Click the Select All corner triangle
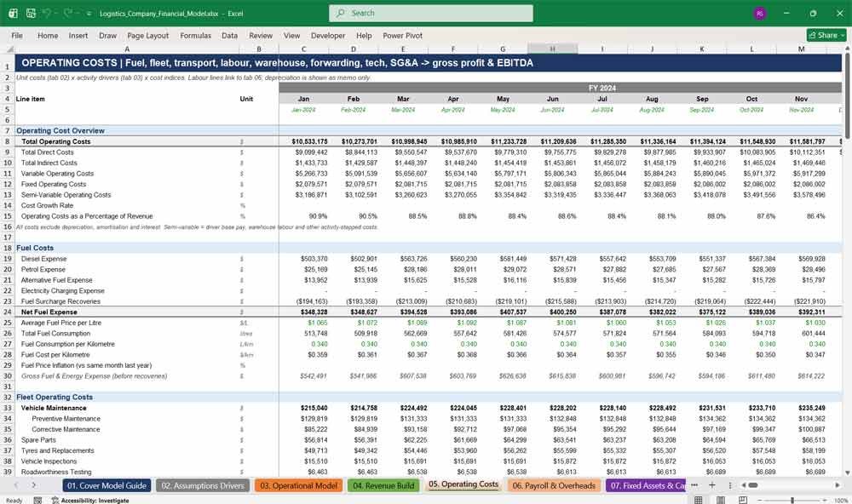 click(x=9, y=49)
